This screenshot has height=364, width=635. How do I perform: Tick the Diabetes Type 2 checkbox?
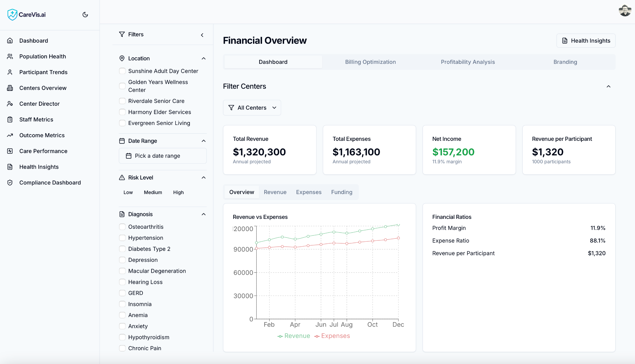[122, 249]
